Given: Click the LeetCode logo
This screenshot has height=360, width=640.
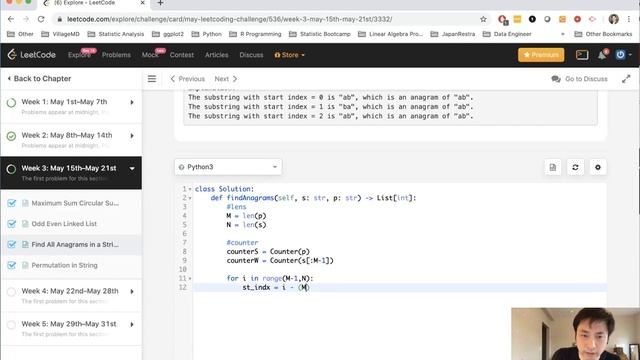Looking at the screenshot, I should point(32,55).
